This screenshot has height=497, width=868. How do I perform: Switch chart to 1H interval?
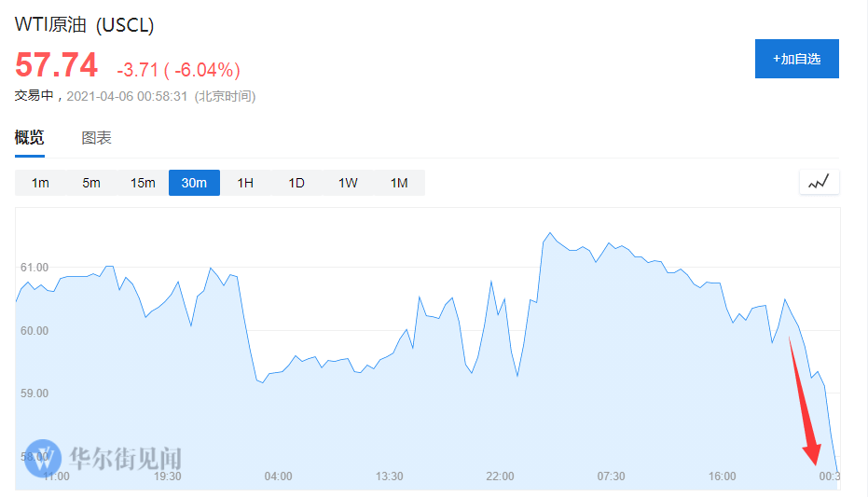[245, 183]
